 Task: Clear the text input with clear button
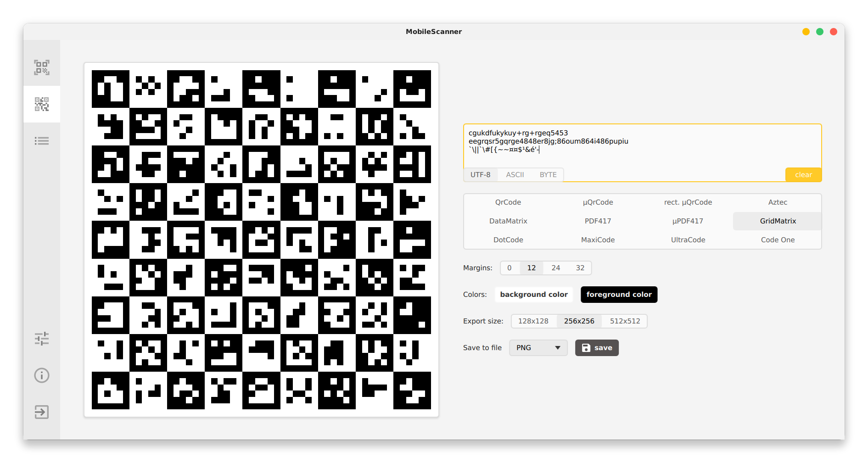pyautogui.click(x=803, y=175)
